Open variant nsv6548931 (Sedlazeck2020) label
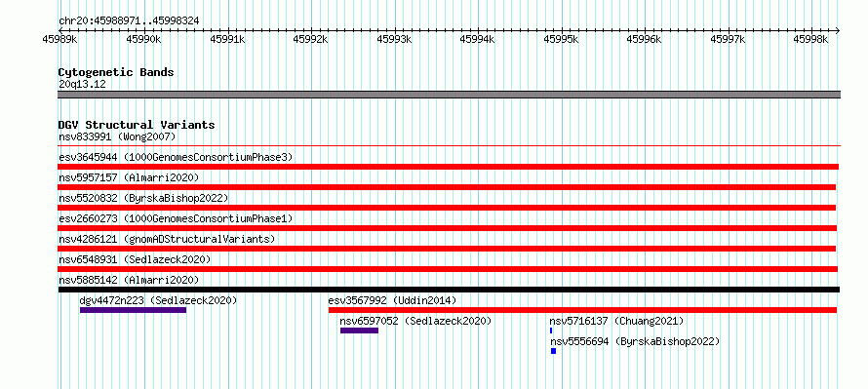 (x=135, y=259)
